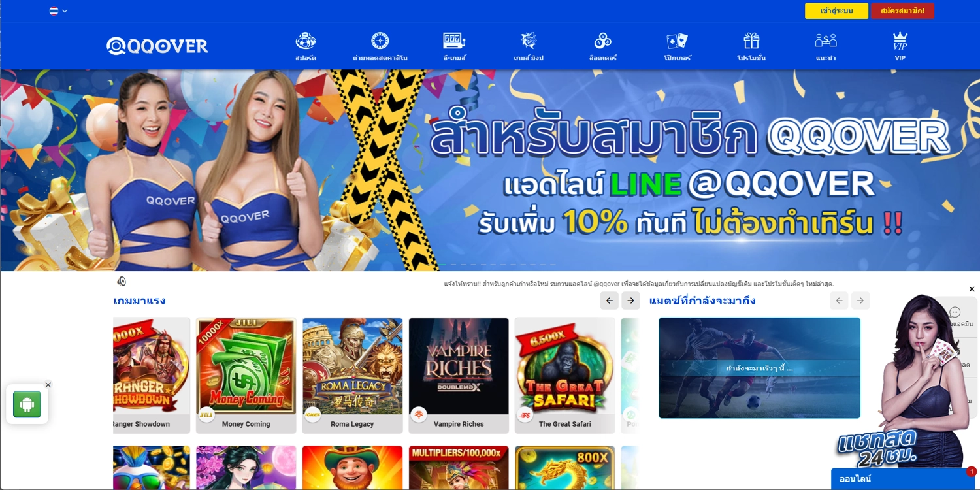Click the Roma Legacy game title
Image resolution: width=980 pixels, height=490 pixels.
[x=352, y=424]
